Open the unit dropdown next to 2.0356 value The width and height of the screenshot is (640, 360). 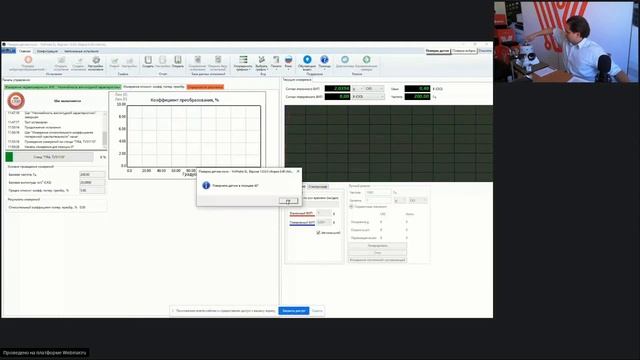coord(358,89)
